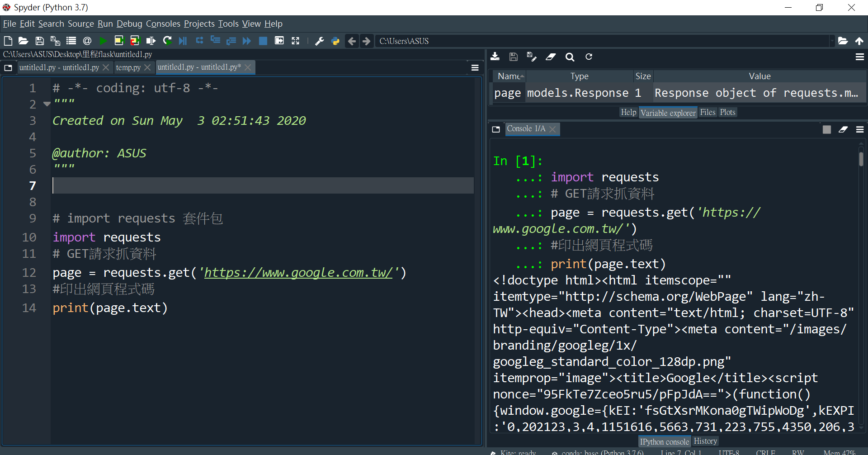The width and height of the screenshot is (868, 455).
Task: Re-run the last script
Action: coord(167,41)
